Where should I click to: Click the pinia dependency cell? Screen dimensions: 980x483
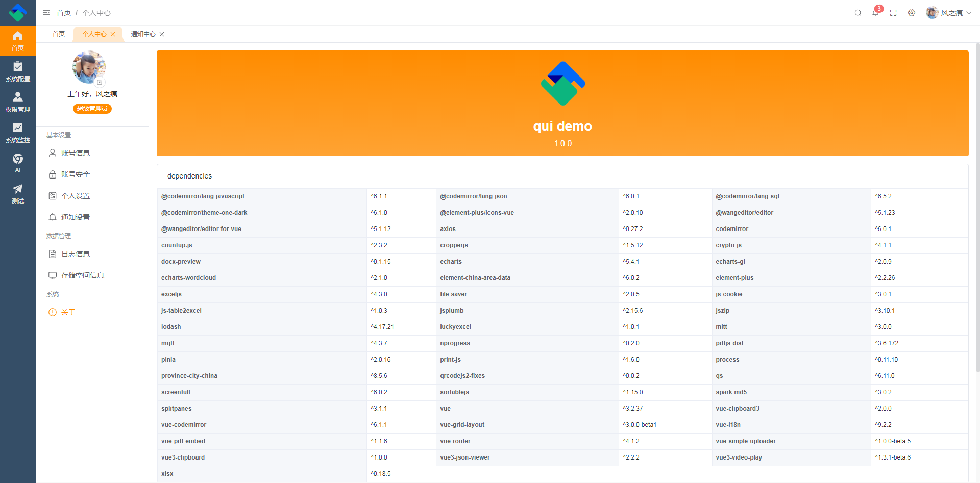(x=262, y=360)
